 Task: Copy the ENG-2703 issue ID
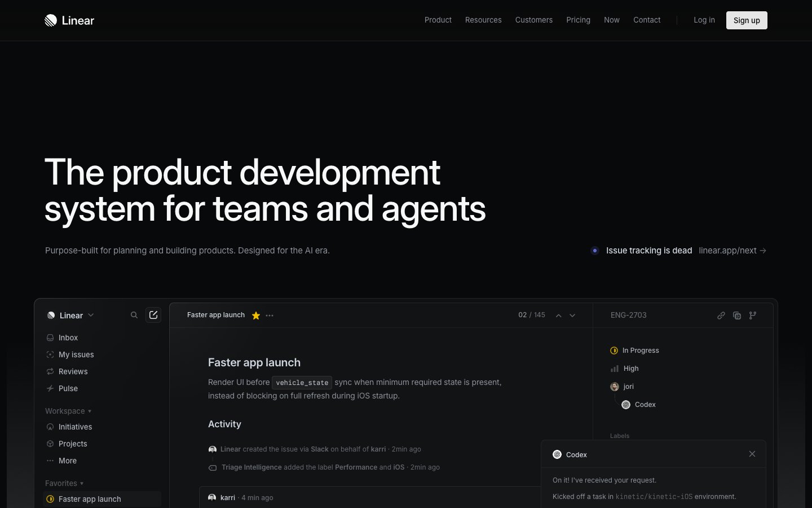[x=737, y=316]
